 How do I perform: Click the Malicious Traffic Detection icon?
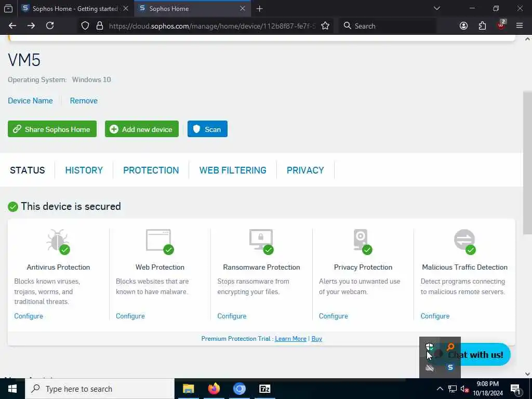(464, 241)
